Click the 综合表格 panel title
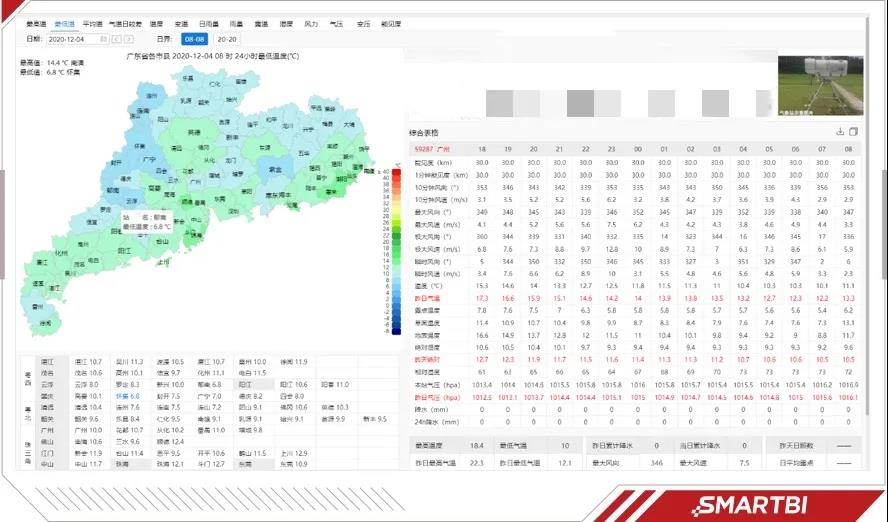 click(424, 132)
